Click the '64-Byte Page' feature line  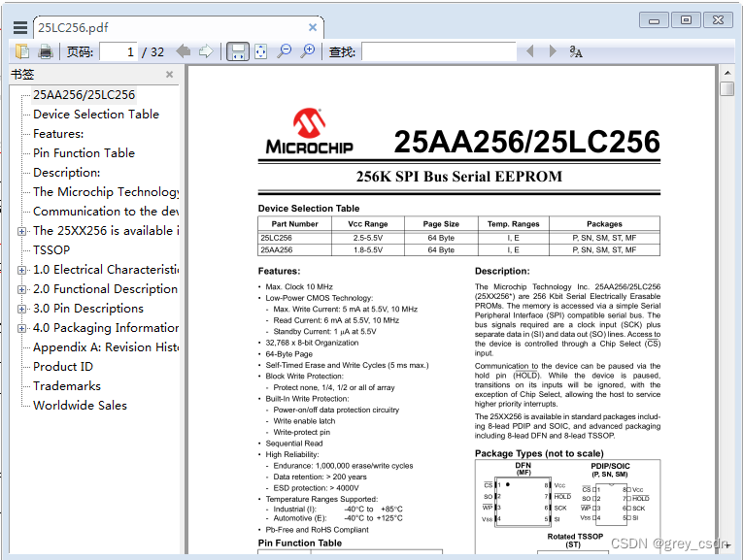[289, 354]
